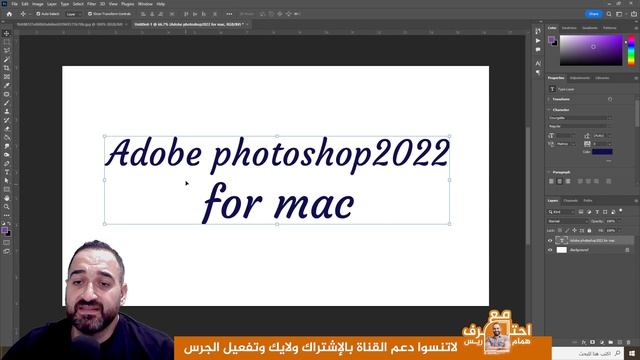Screen dimensions: 640x360
Task: Click the blue Share button
Action: click(593, 14)
